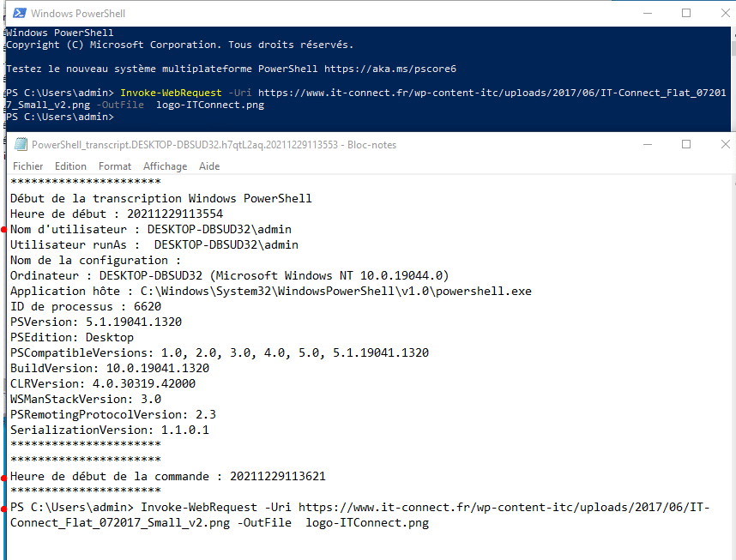
Task: Click the Invoke-WebRequest command in the PowerShell console
Action: coord(172,93)
